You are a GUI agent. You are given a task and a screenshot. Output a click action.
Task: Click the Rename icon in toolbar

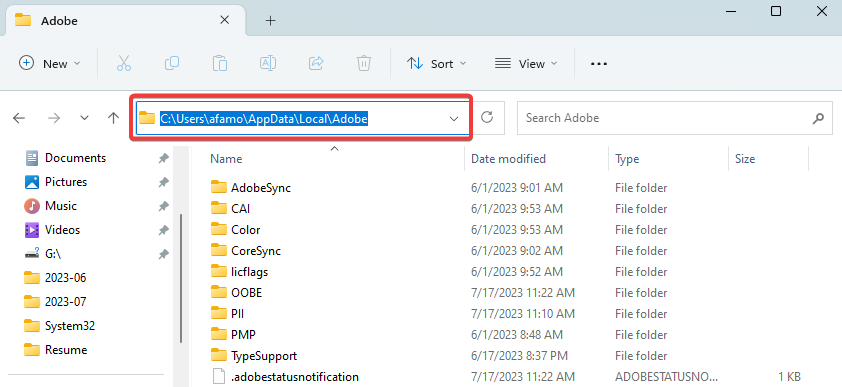[268, 63]
